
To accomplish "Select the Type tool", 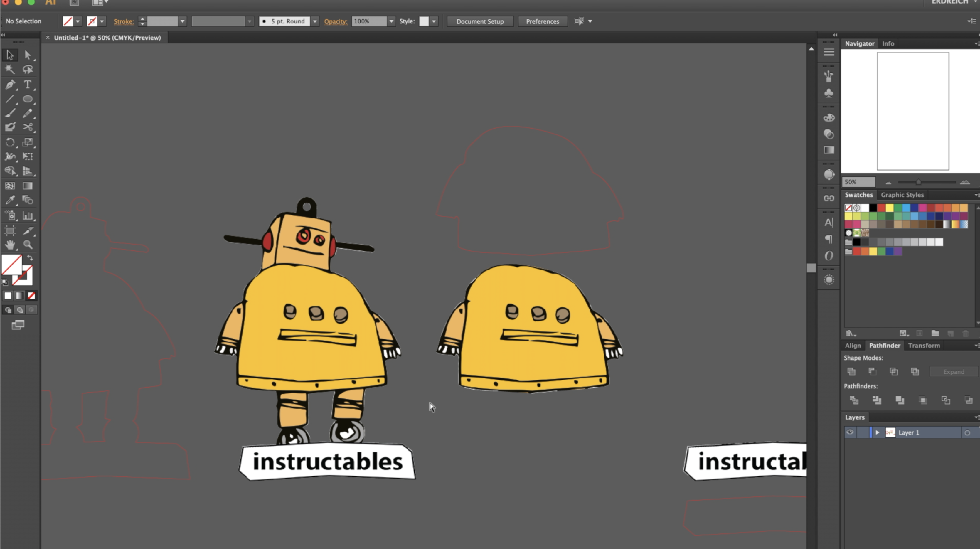I will coord(27,84).
